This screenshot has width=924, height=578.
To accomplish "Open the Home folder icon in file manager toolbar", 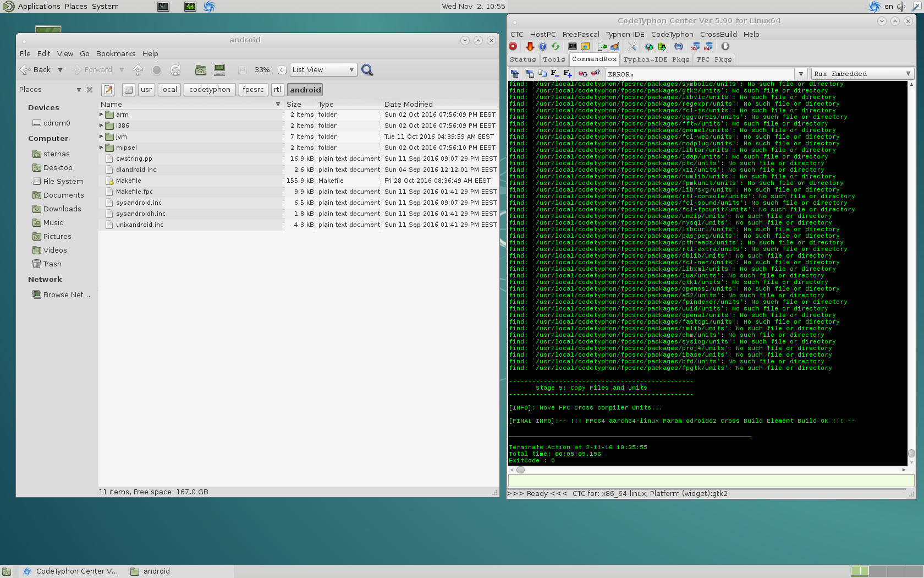I will [201, 70].
